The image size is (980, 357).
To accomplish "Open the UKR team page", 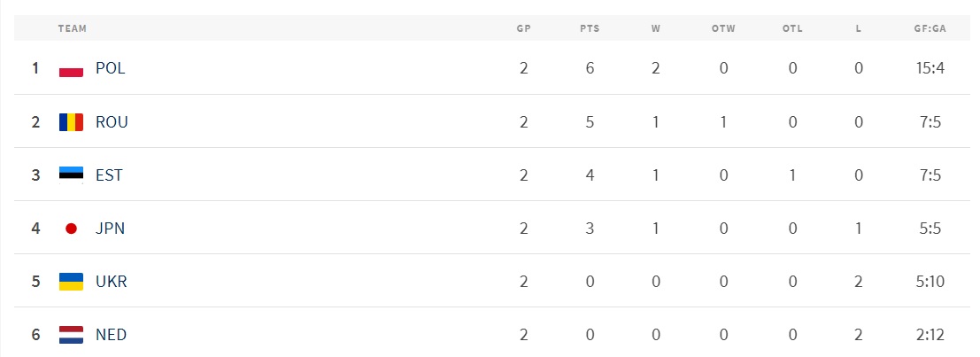I will [112, 282].
